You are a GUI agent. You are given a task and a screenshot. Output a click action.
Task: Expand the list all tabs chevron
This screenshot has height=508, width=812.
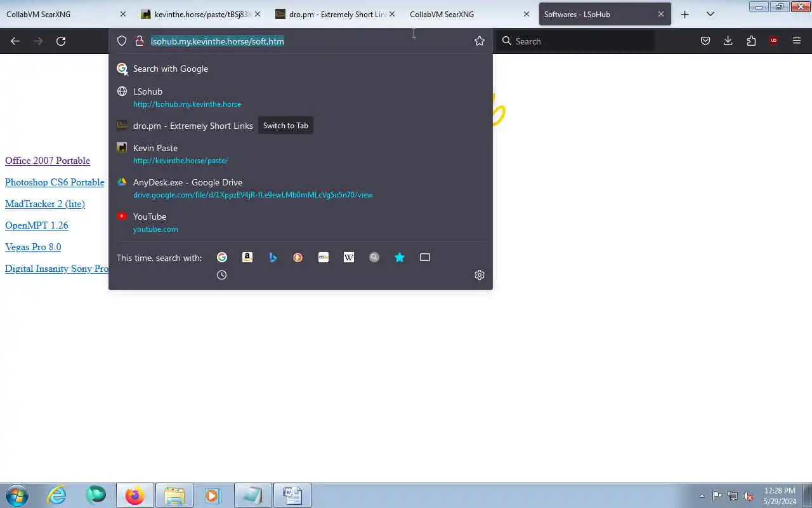pos(710,14)
